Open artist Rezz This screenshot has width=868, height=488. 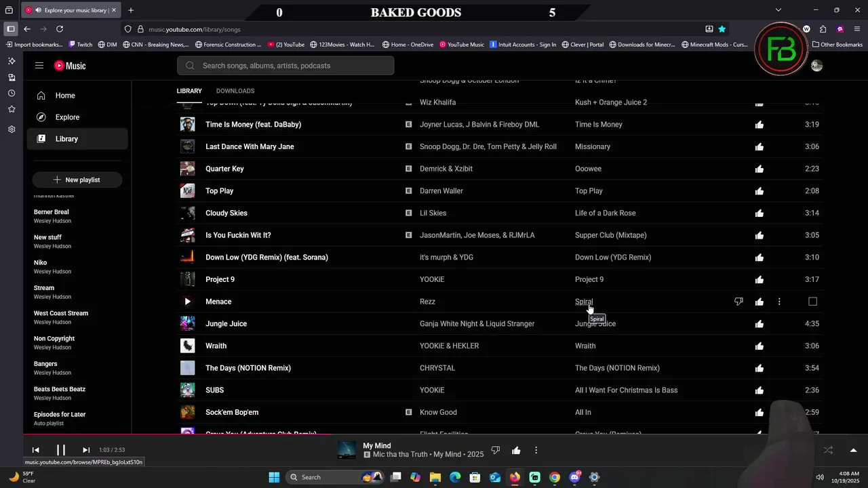click(427, 302)
